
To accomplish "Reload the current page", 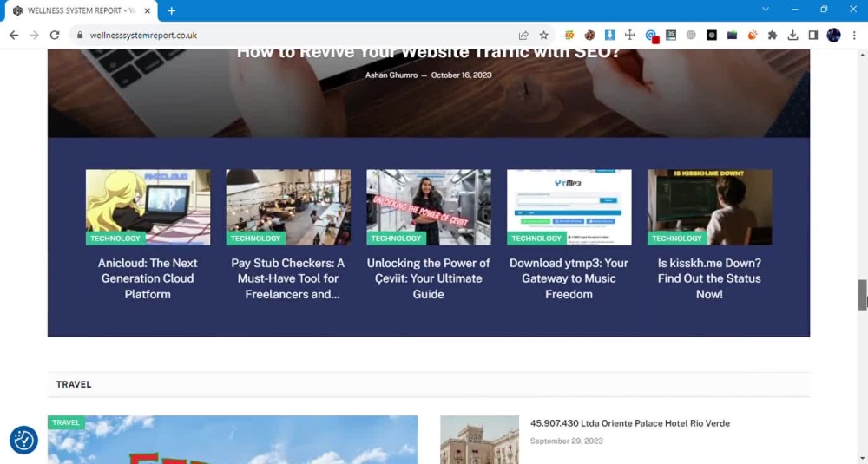I will click(54, 35).
